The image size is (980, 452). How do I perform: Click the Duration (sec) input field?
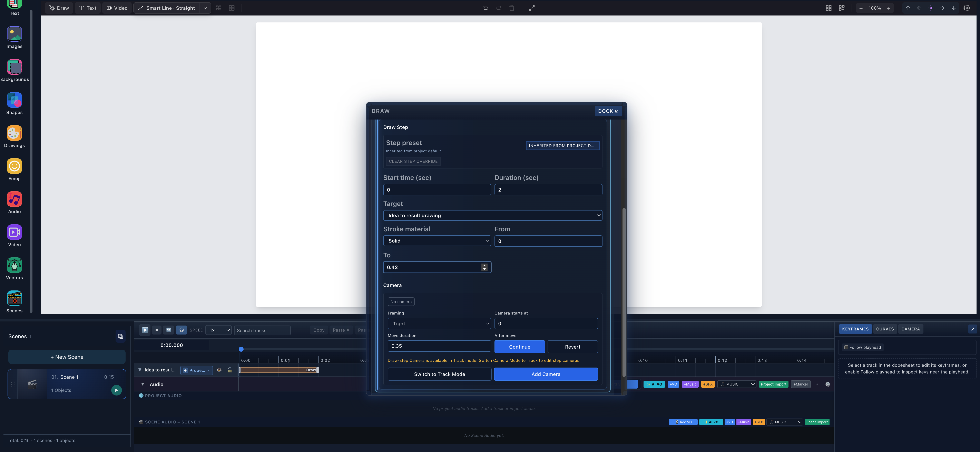click(548, 190)
